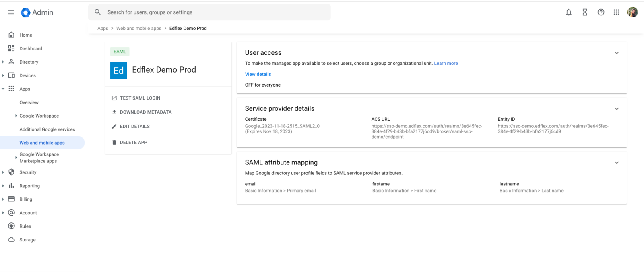The height and width of the screenshot is (272, 644).
Task: Expand the Billing sidebar arrow
Action: point(3,199)
